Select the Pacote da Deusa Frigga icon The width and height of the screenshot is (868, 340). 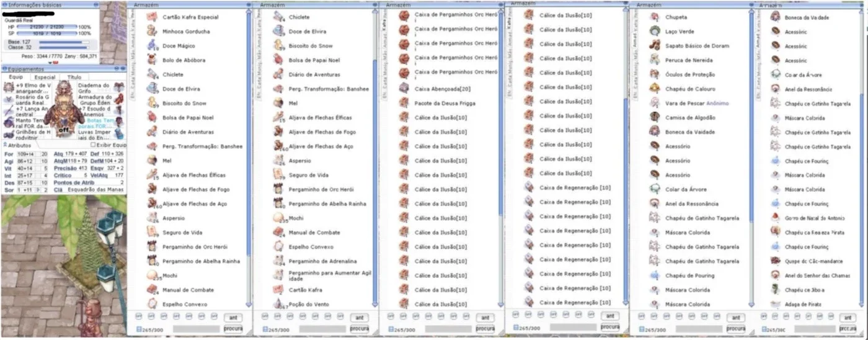[x=404, y=103]
